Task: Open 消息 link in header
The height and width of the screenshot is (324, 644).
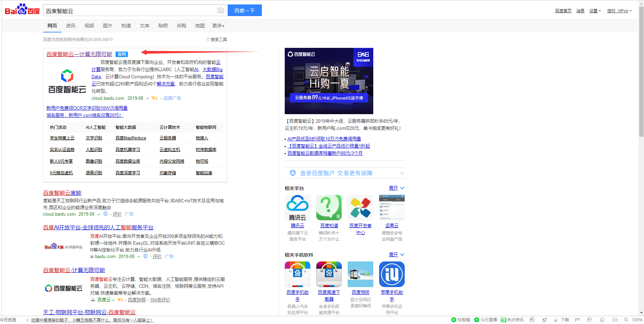Action: pos(580,11)
